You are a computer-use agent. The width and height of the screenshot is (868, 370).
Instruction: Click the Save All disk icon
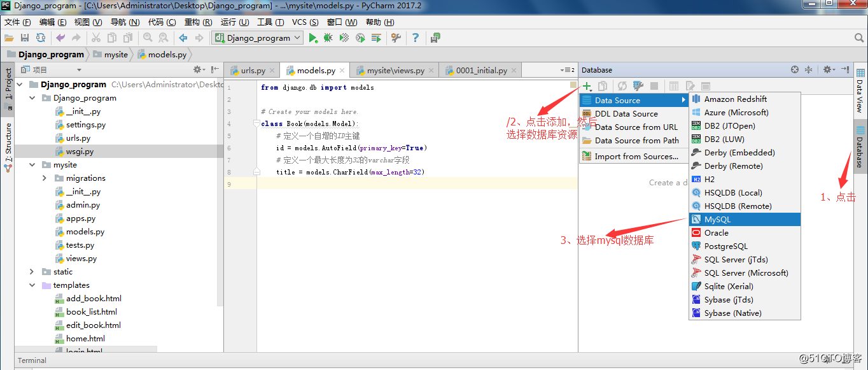(x=25, y=38)
